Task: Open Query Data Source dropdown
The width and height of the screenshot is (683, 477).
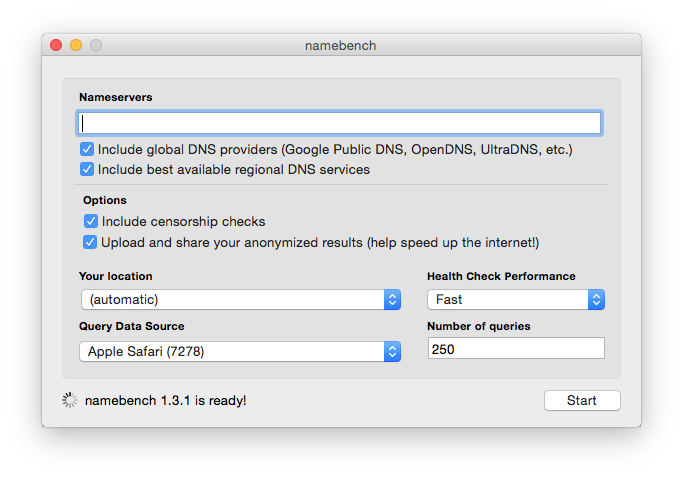Action: pos(240,351)
